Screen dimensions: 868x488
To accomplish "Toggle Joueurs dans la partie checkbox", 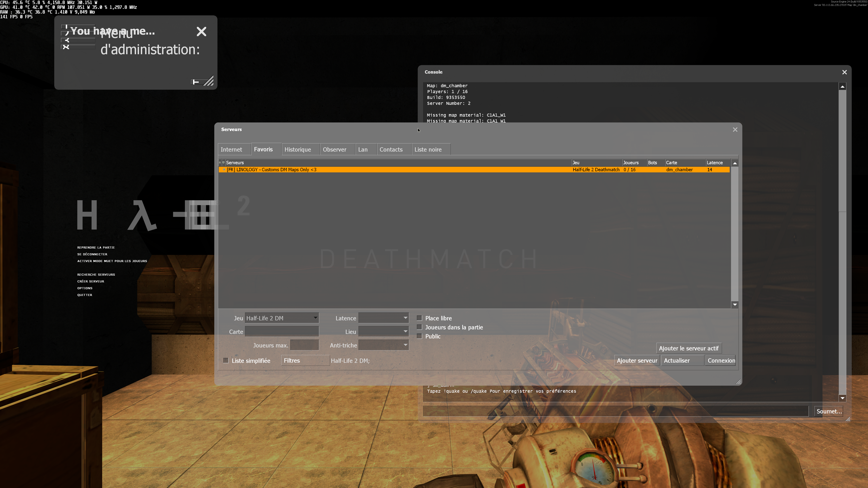I will [x=419, y=327].
